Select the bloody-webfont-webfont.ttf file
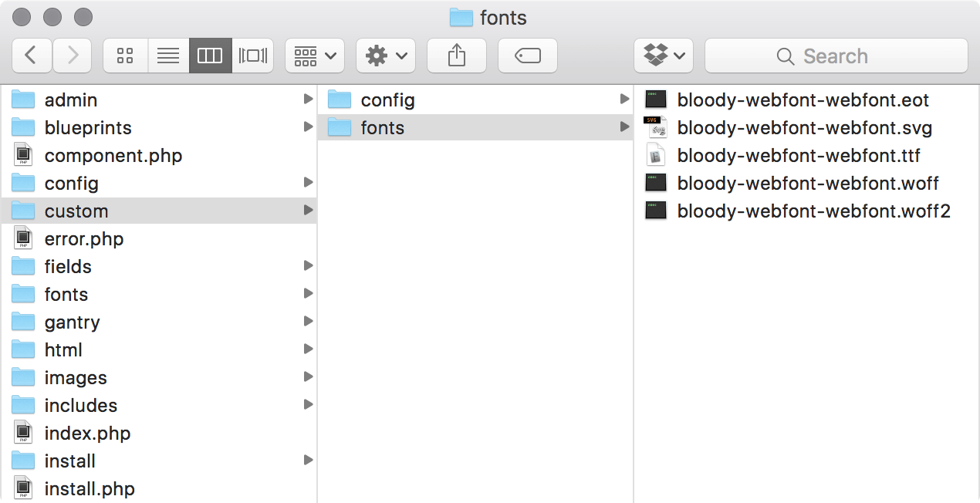980x503 pixels. click(x=798, y=156)
